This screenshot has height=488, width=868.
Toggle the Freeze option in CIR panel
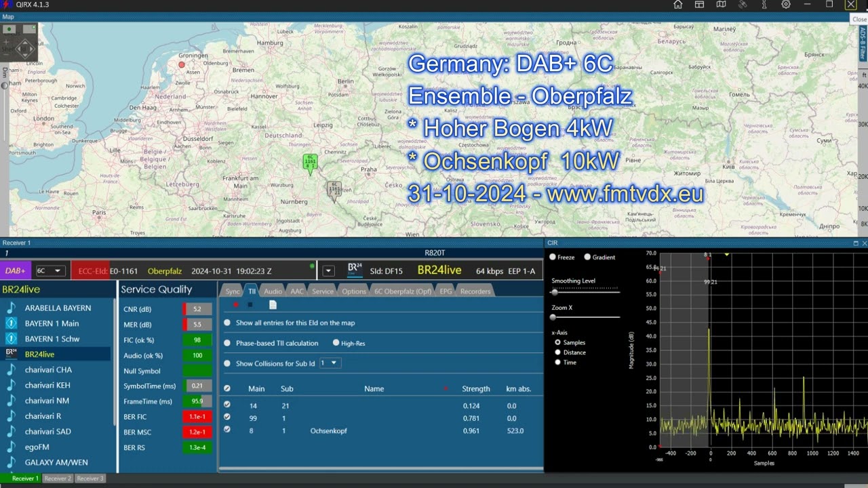553,257
